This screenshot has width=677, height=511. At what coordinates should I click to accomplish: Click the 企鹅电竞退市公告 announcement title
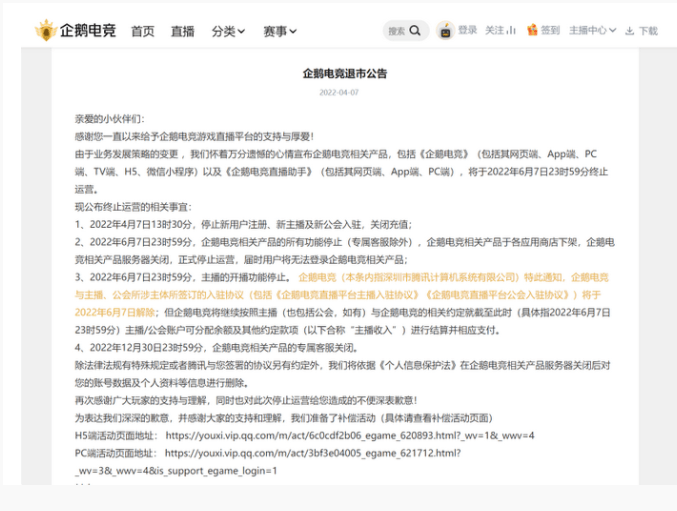tap(345, 73)
